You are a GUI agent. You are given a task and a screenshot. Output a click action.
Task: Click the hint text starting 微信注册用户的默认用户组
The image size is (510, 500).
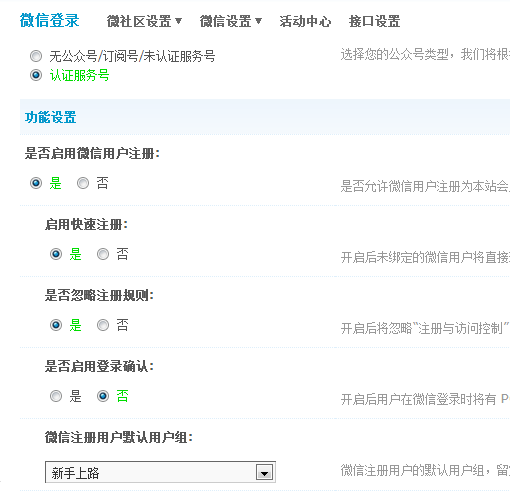425,470
